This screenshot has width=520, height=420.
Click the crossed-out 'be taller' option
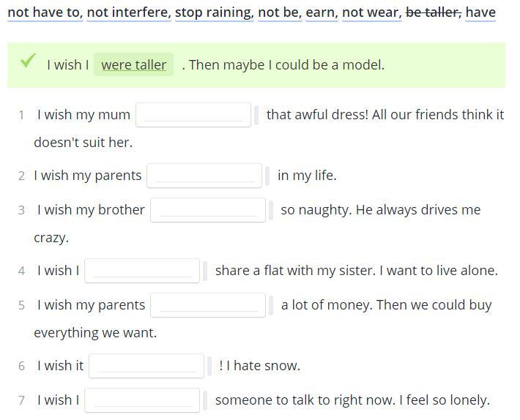[434, 13]
